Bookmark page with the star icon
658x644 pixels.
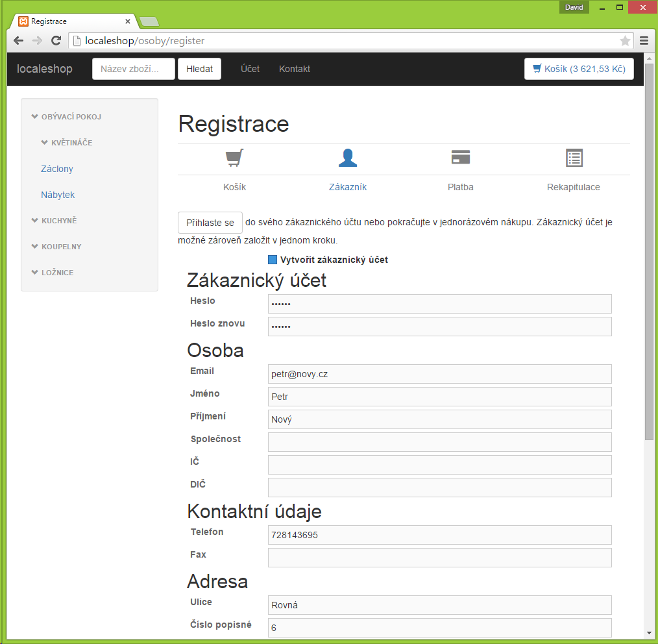(625, 41)
